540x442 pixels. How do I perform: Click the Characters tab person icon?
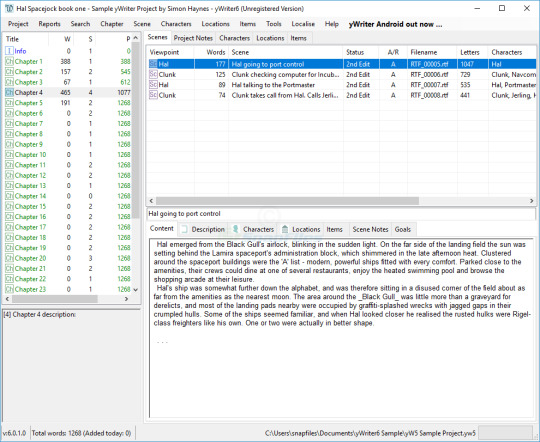click(236, 229)
